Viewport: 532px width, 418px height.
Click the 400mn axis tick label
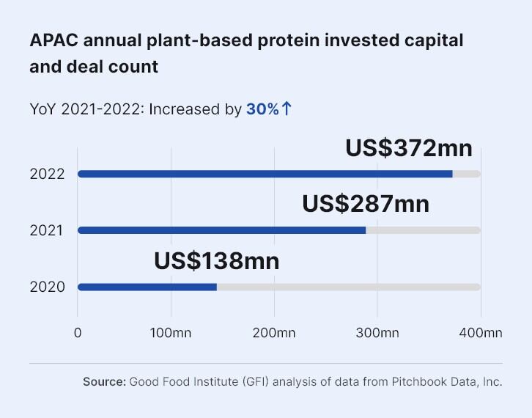pos(481,333)
